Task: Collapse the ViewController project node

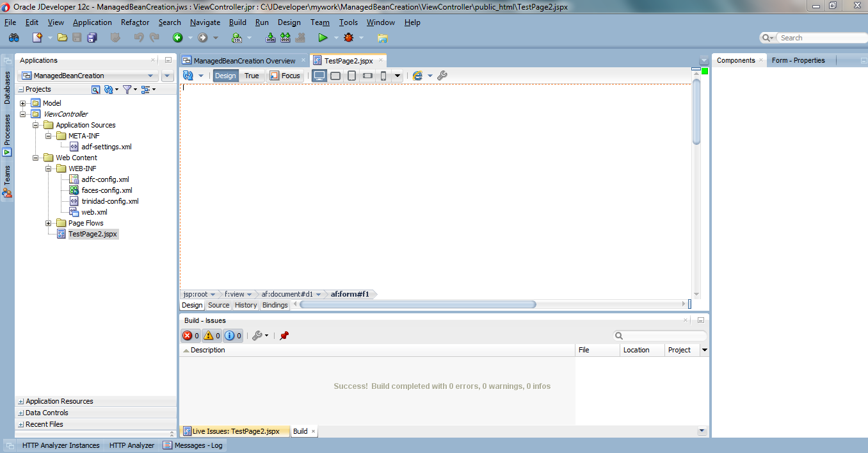Action: pyautogui.click(x=23, y=114)
